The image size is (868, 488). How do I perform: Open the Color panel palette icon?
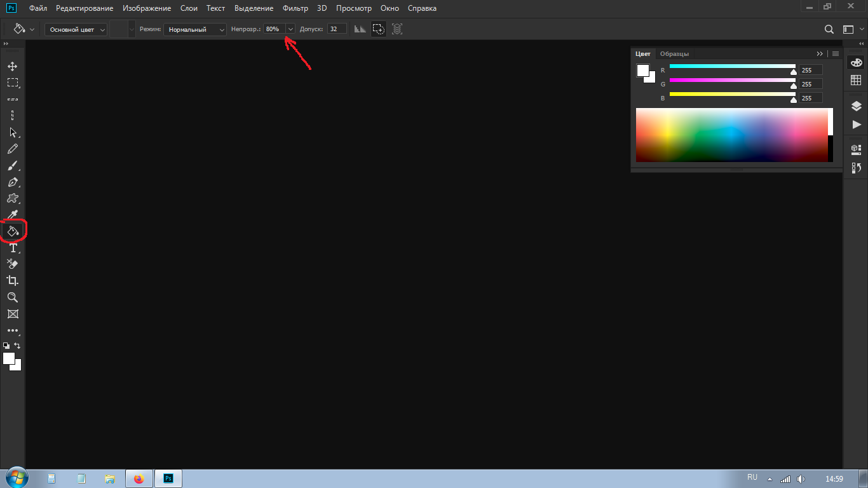pos(856,62)
